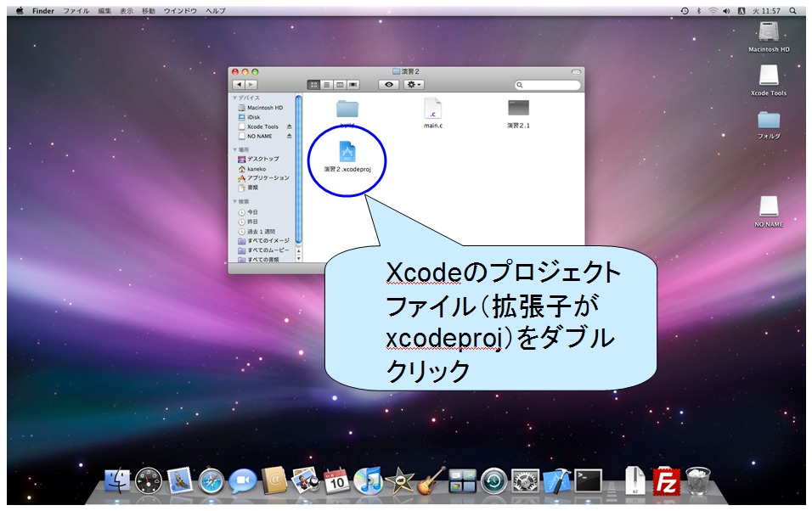Launch Xcode from the Dock

point(555,480)
